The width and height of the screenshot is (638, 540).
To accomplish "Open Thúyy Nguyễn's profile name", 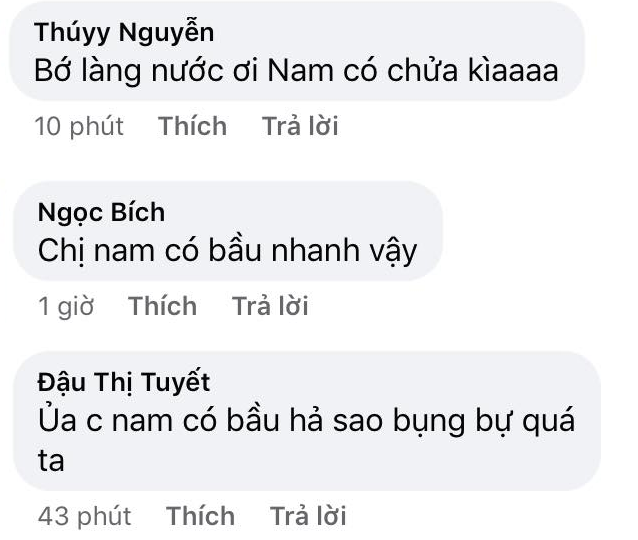I will (124, 32).
